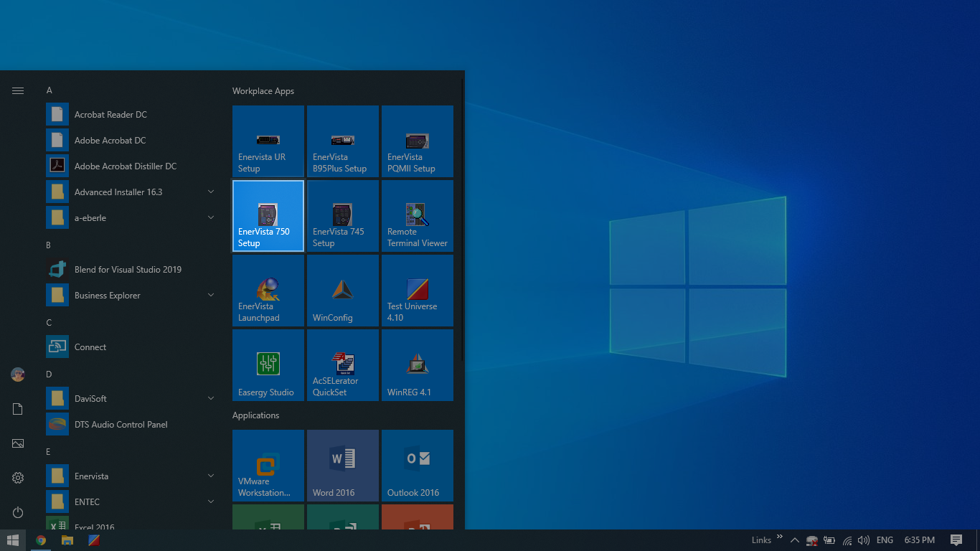Open the Start menu hamburger panel
This screenshot has height=551, width=980.
[x=17, y=90]
